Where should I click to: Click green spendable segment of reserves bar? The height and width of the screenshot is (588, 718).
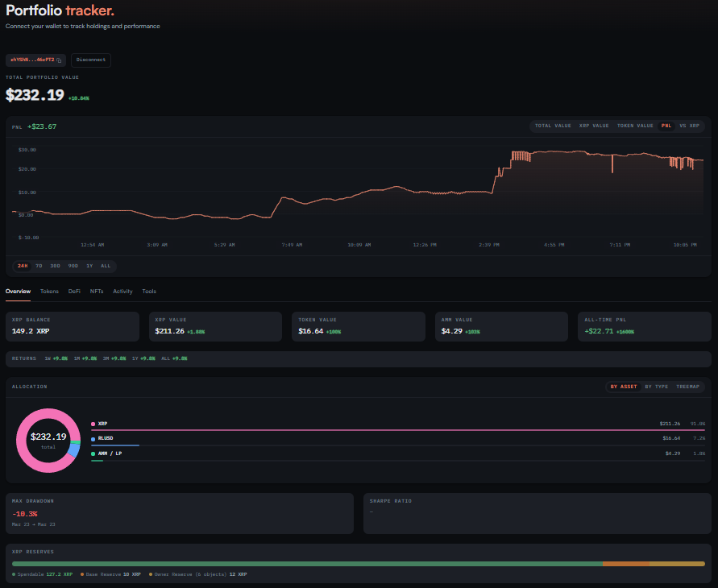(x=307, y=564)
